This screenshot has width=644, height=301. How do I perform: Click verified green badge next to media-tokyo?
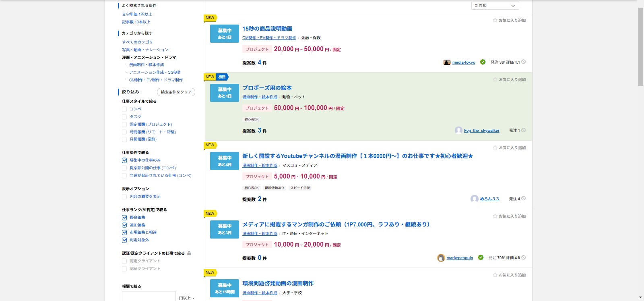coord(483,62)
